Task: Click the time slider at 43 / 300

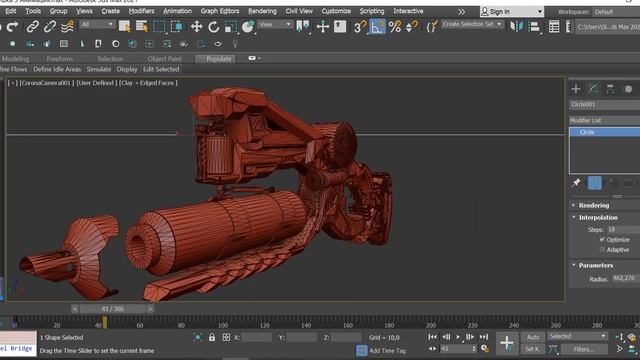Action: [x=113, y=309]
